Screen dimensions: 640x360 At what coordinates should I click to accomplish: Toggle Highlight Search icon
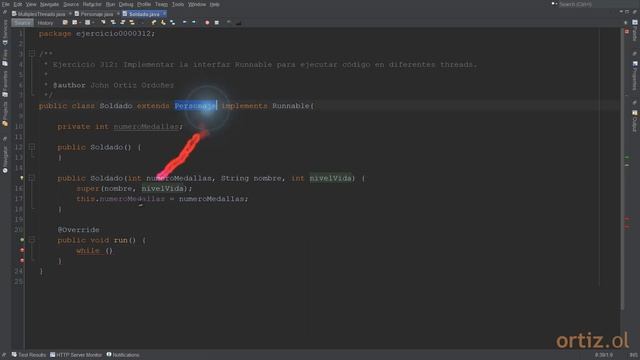coord(132,22)
